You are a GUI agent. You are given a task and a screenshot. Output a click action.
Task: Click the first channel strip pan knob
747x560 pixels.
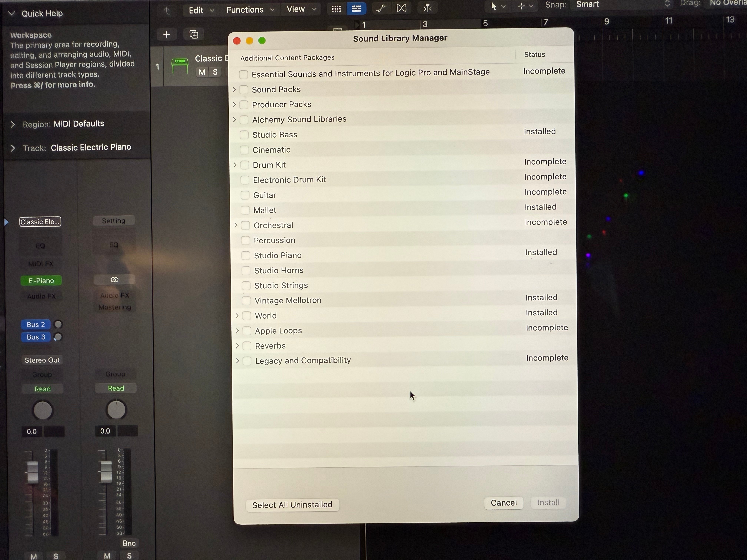[43, 411]
